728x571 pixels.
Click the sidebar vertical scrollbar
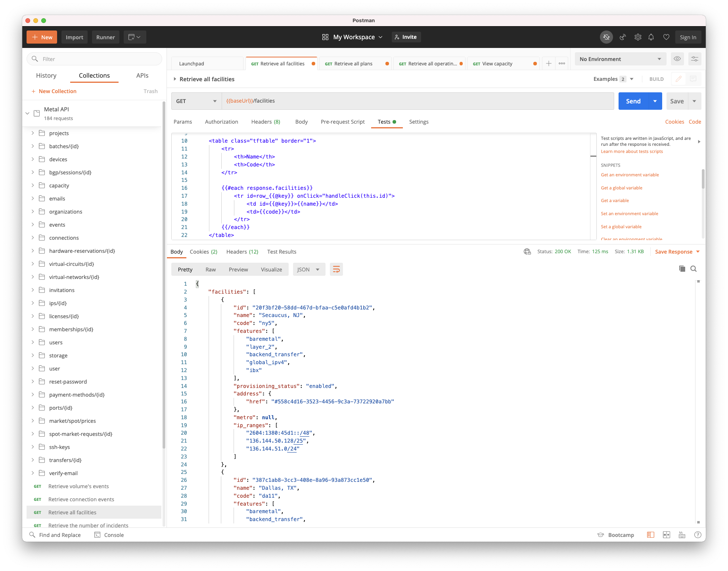164,275
